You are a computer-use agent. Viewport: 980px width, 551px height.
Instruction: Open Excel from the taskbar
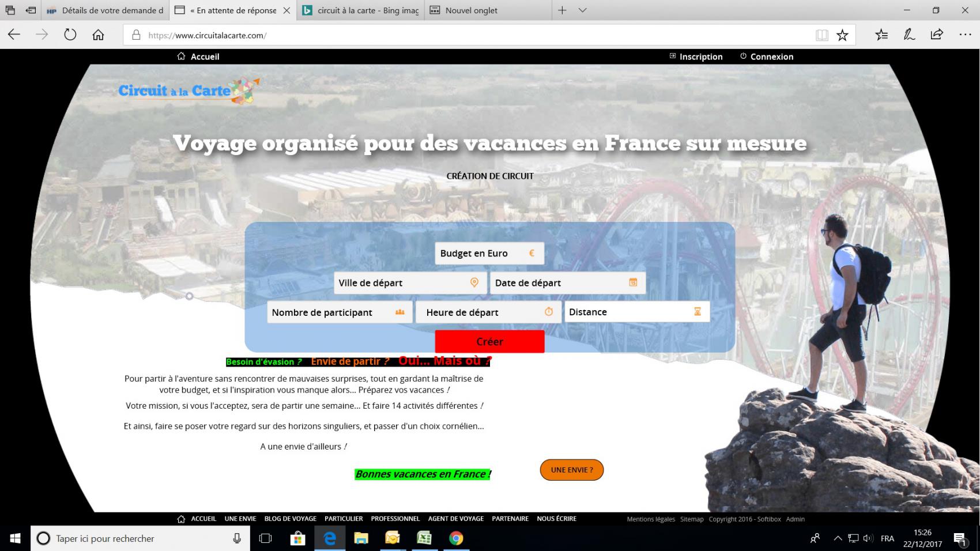point(424,538)
